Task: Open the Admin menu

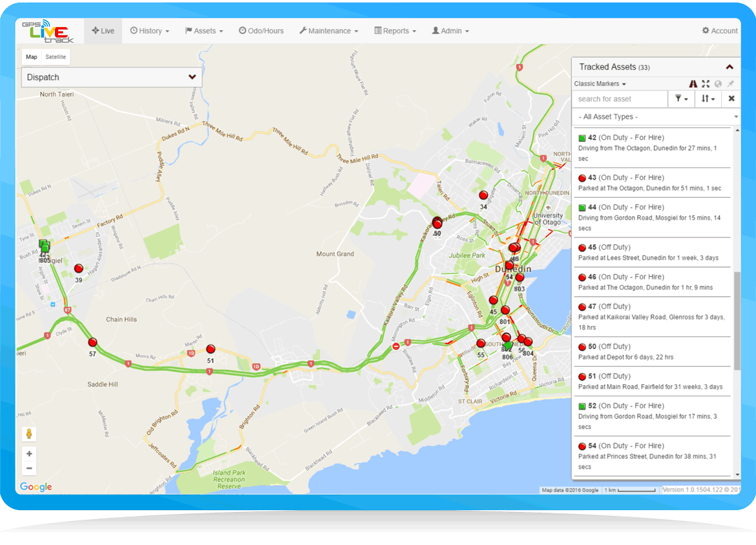Action: point(450,31)
